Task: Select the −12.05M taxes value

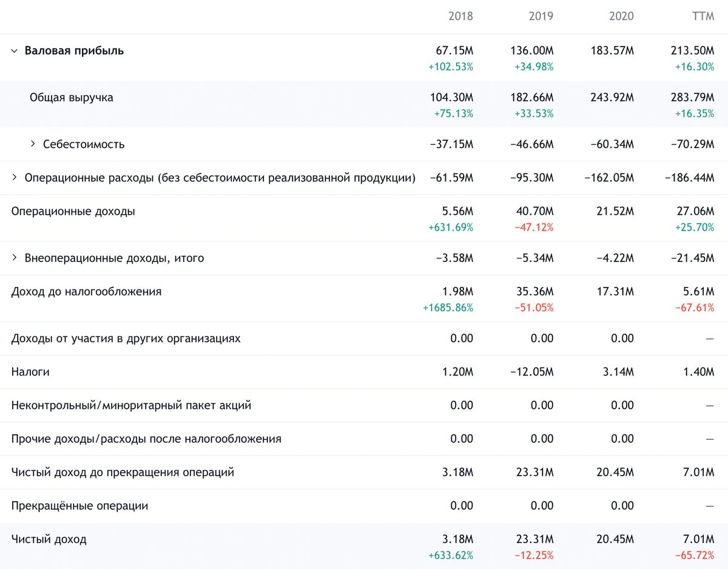Action: pyautogui.click(x=532, y=372)
